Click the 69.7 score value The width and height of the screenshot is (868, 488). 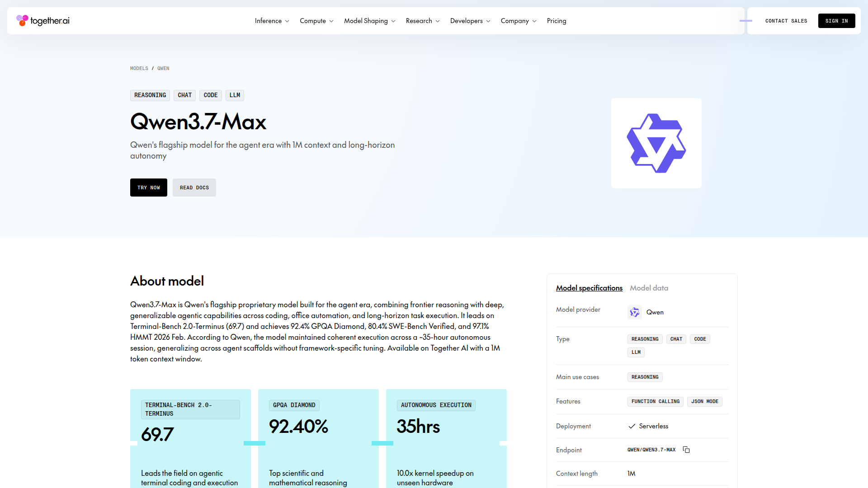point(157,435)
